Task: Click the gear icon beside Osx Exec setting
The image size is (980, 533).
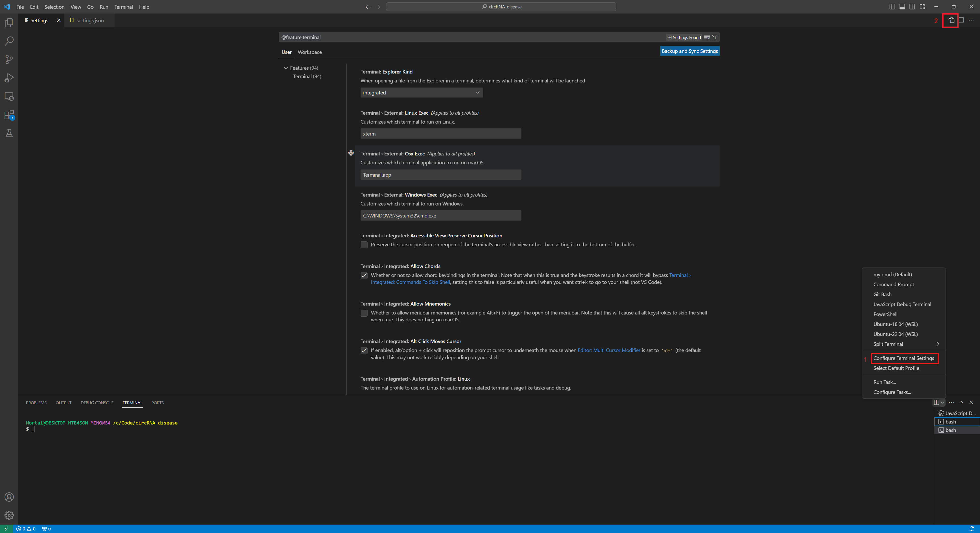Action: pyautogui.click(x=351, y=153)
